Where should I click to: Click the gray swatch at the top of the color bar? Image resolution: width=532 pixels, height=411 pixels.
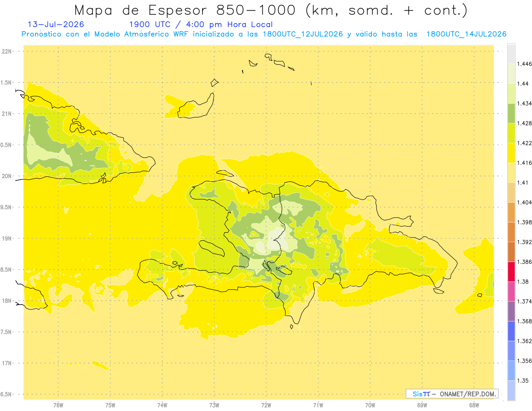coord(511,54)
